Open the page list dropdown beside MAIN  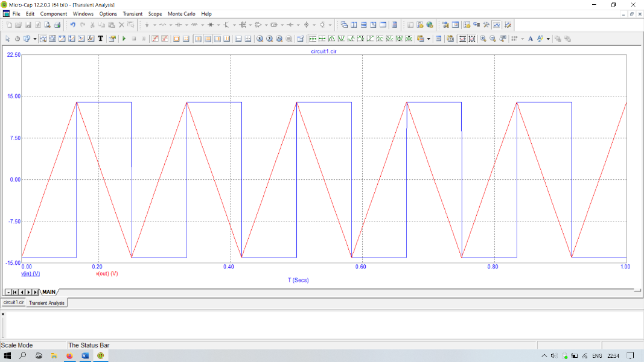click(x=7, y=292)
